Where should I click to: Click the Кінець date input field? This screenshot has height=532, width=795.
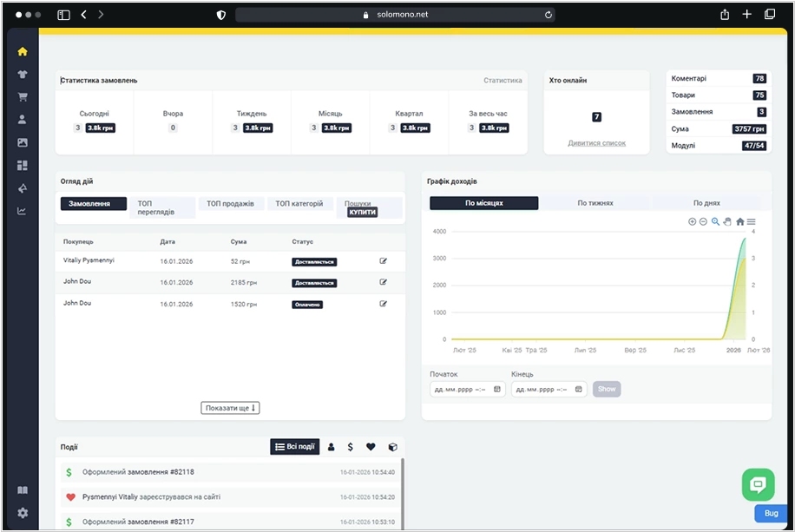pos(542,390)
